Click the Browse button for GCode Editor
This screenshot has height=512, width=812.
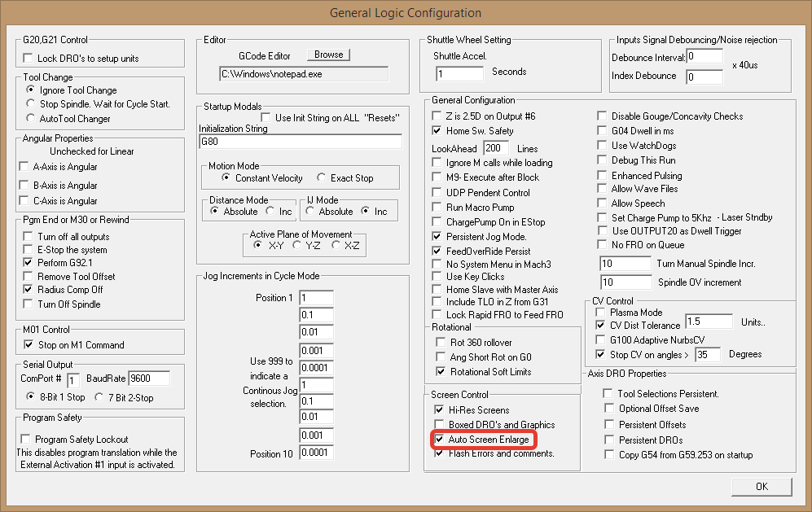(x=328, y=55)
